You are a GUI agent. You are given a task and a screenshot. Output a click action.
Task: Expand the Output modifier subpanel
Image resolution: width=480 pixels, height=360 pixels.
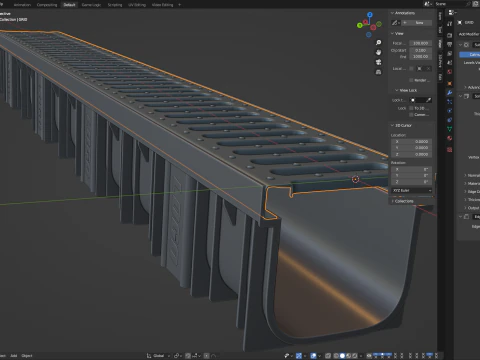(472, 208)
